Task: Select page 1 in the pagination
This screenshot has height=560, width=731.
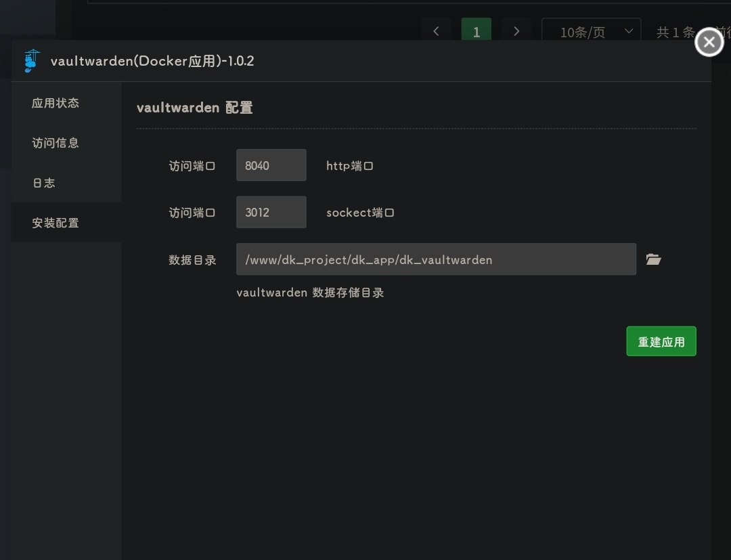Action: point(476,30)
